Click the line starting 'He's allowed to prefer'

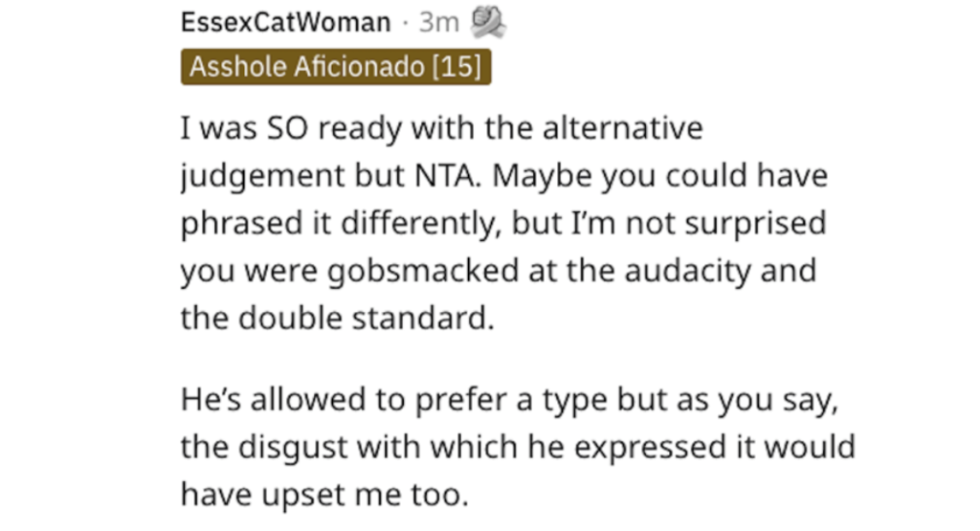point(509,400)
